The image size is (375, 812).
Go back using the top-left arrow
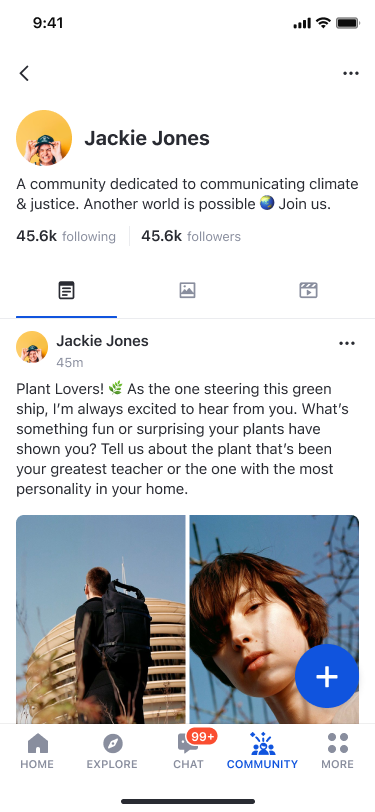pos(24,73)
